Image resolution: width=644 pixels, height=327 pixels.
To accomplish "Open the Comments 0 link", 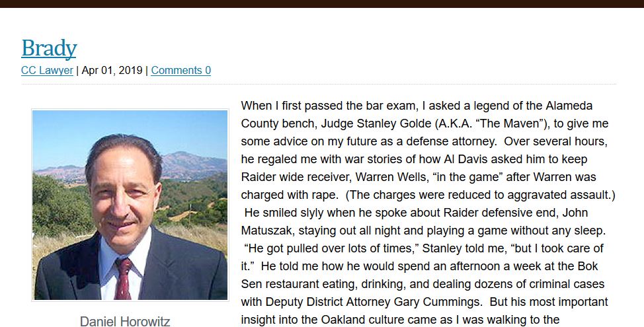I will click(x=181, y=71).
